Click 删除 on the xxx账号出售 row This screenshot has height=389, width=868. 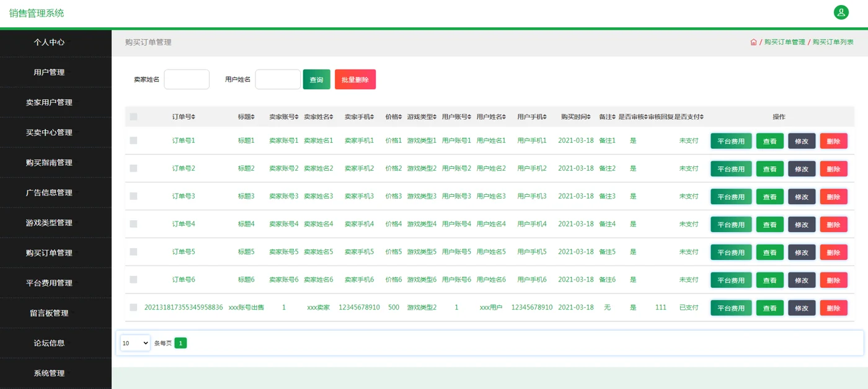coord(834,308)
